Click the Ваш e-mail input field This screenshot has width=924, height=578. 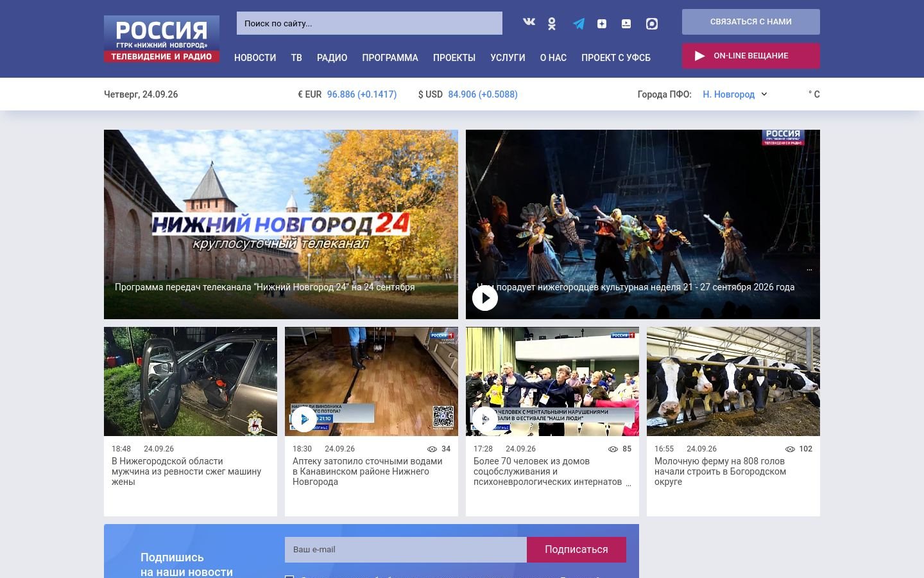click(406, 550)
